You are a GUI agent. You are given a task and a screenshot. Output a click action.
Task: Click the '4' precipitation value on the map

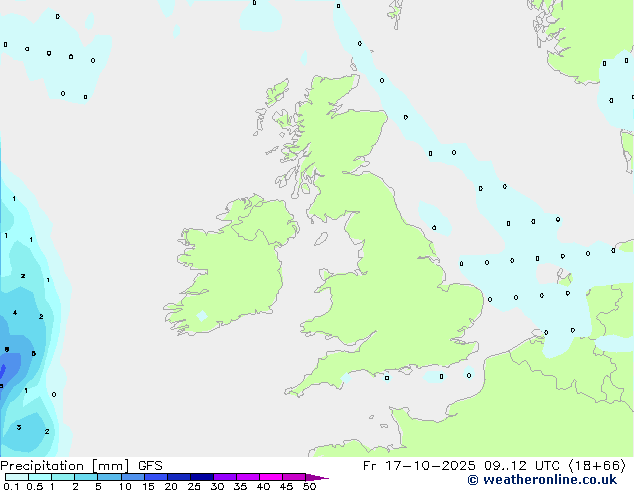click(x=15, y=313)
